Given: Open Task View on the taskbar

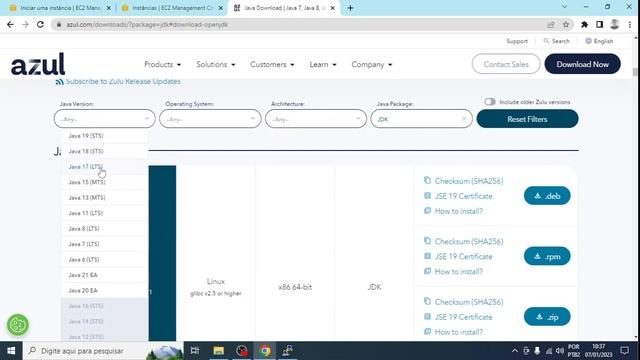Looking at the screenshot, I should (195, 351).
